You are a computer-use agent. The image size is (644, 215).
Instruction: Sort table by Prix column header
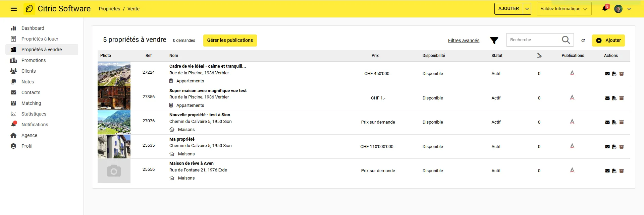[x=375, y=56]
